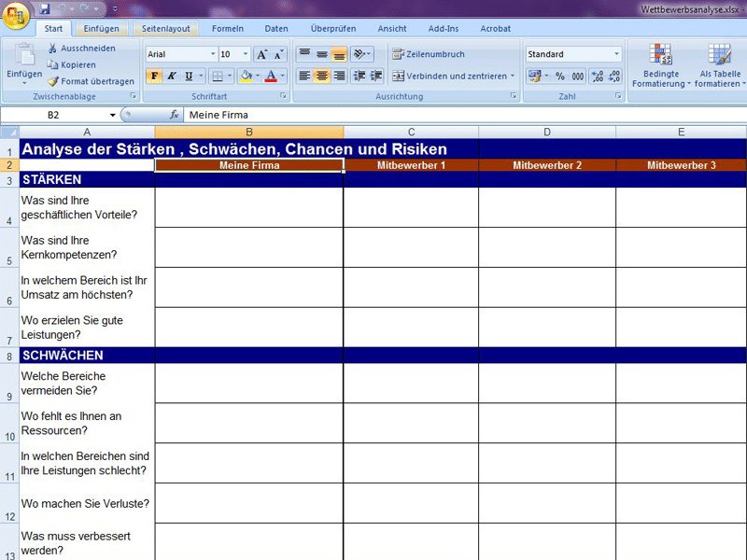Expand Ausrichtung dialog launcher
The width and height of the screenshot is (747, 560).
coord(514,96)
